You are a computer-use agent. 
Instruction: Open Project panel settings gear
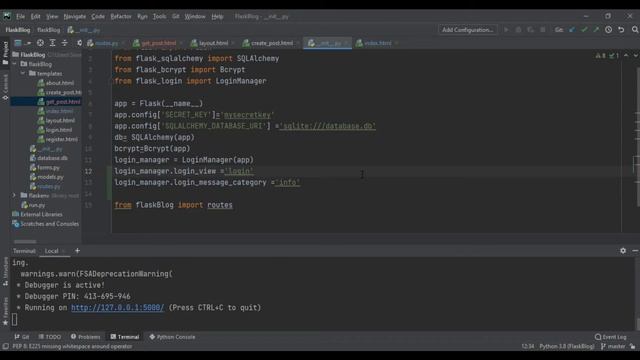[x=79, y=43]
